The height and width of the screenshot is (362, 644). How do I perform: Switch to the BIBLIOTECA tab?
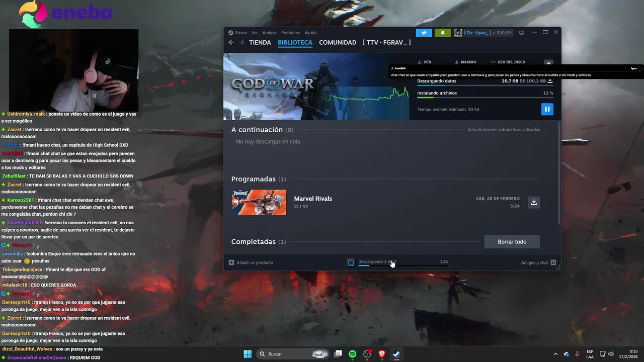(x=295, y=43)
